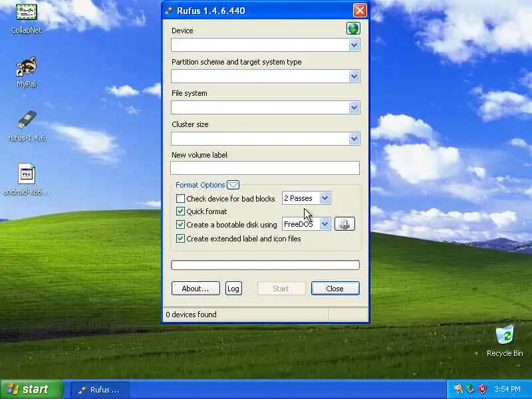The height and width of the screenshot is (399, 532).
Task: Open the 2 Passes dropdown
Action: click(325, 198)
